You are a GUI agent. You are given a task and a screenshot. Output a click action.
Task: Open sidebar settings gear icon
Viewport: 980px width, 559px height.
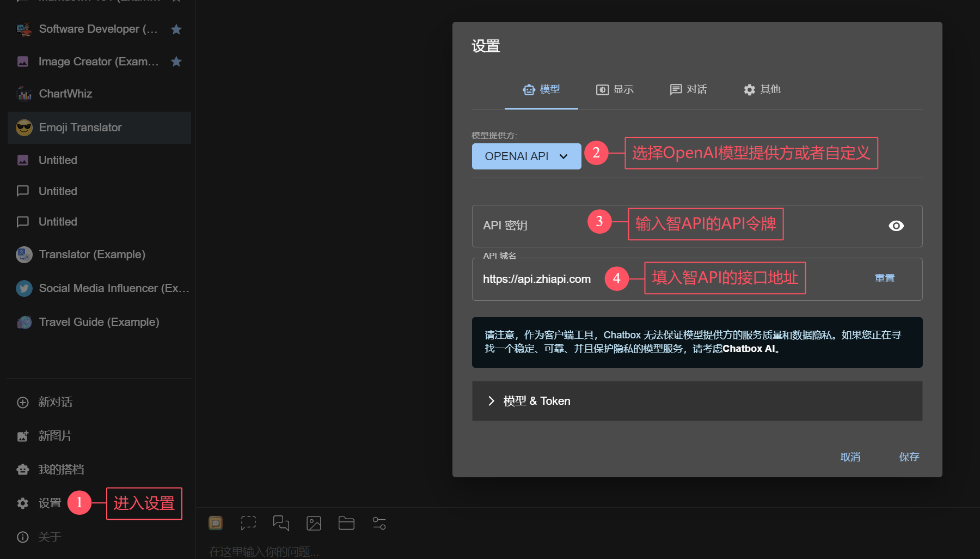click(x=23, y=503)
